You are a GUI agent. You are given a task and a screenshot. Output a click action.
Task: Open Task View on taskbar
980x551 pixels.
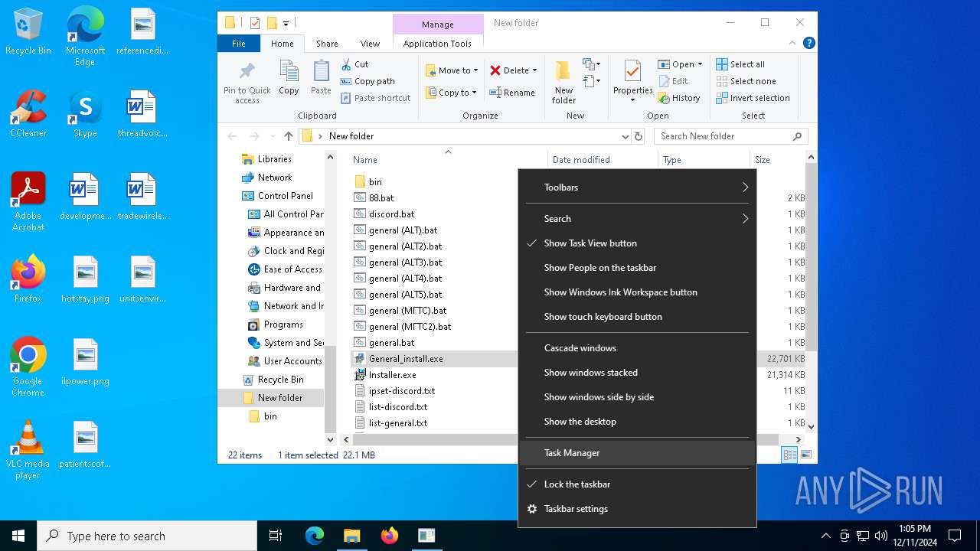coord(276,536)
